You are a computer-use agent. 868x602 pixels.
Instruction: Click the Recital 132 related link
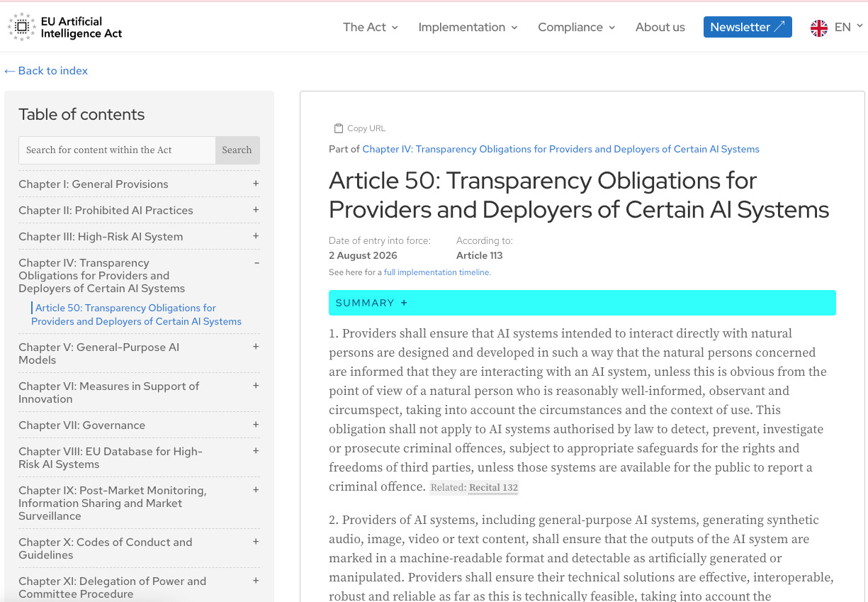(493, 488)
